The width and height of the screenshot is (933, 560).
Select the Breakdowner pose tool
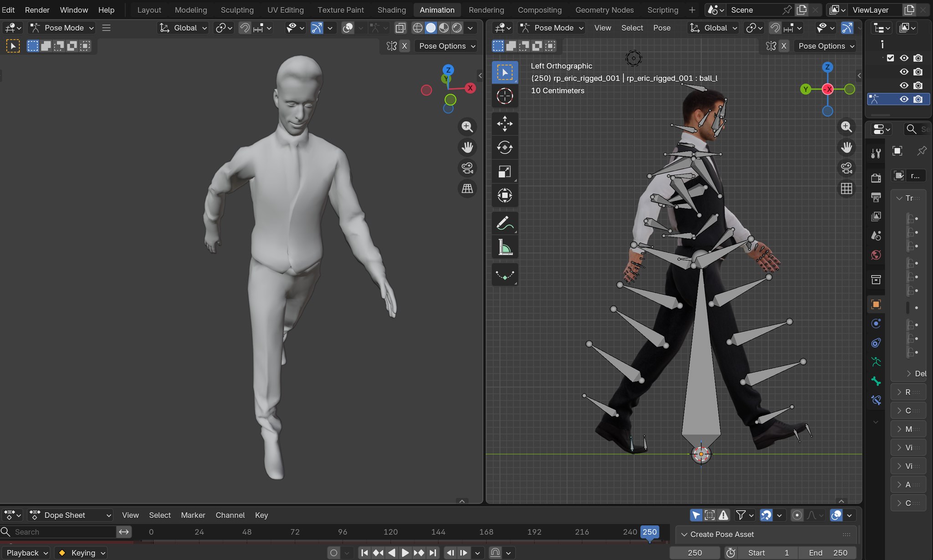[505, 275]
